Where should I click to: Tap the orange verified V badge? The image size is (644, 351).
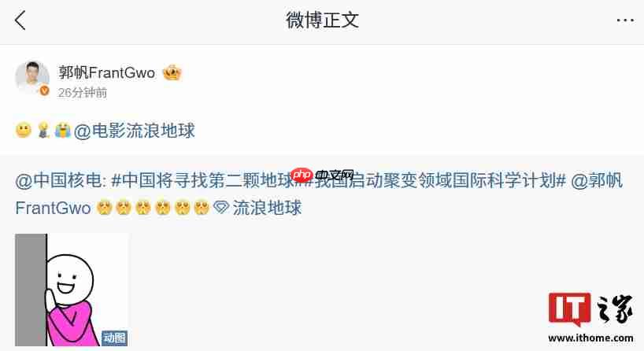tap(44, 91)
